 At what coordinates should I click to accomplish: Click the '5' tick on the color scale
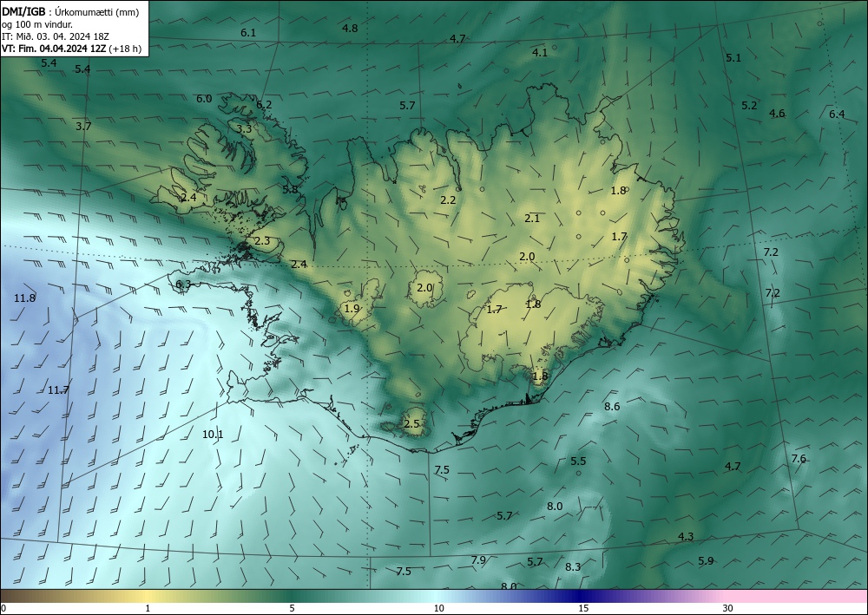pos(292,608)
